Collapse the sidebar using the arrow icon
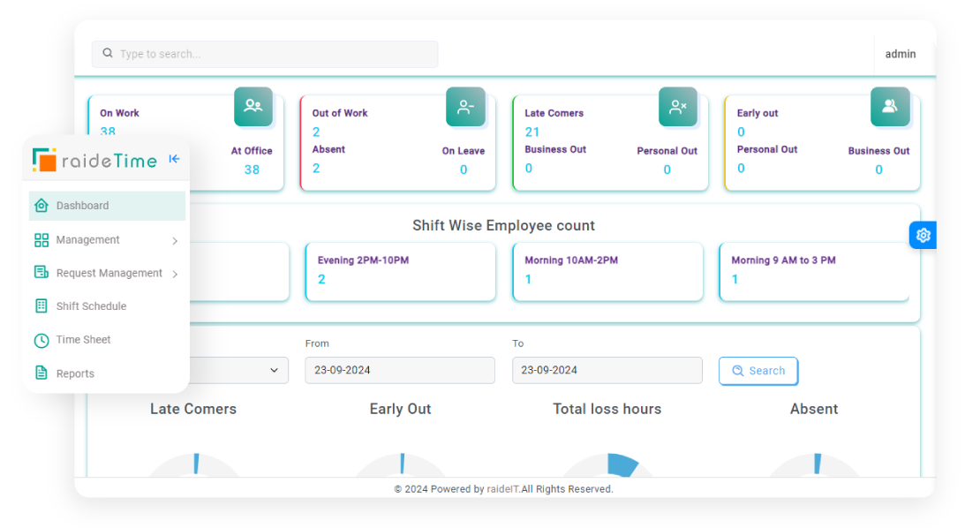Viewport: 980px width, 528px height. pyautogui.click(x=174, y=159)
